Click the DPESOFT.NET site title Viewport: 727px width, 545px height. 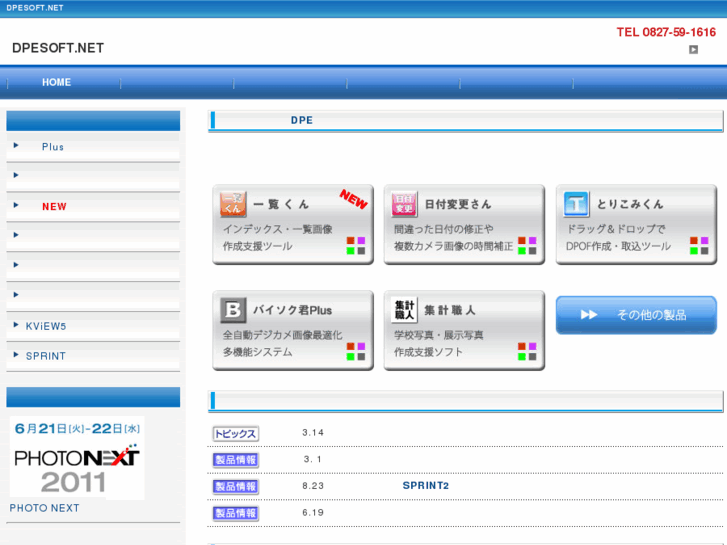pos(58,48)
